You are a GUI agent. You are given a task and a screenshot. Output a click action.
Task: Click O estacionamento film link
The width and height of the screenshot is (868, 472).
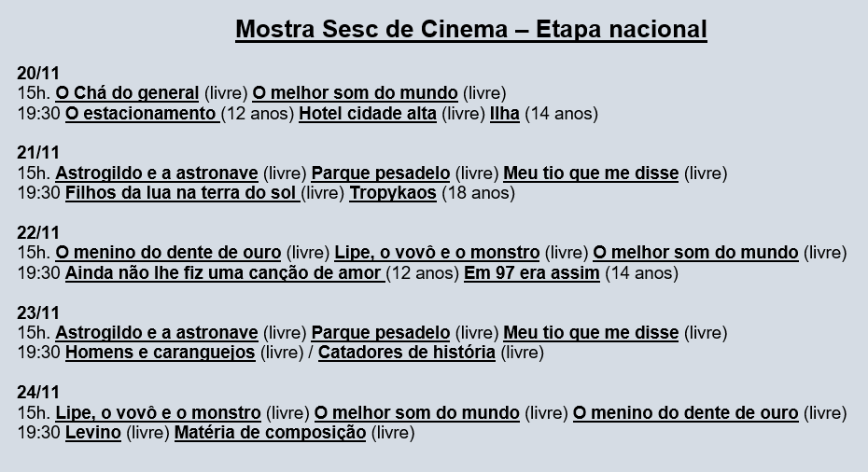coord(142,114)
